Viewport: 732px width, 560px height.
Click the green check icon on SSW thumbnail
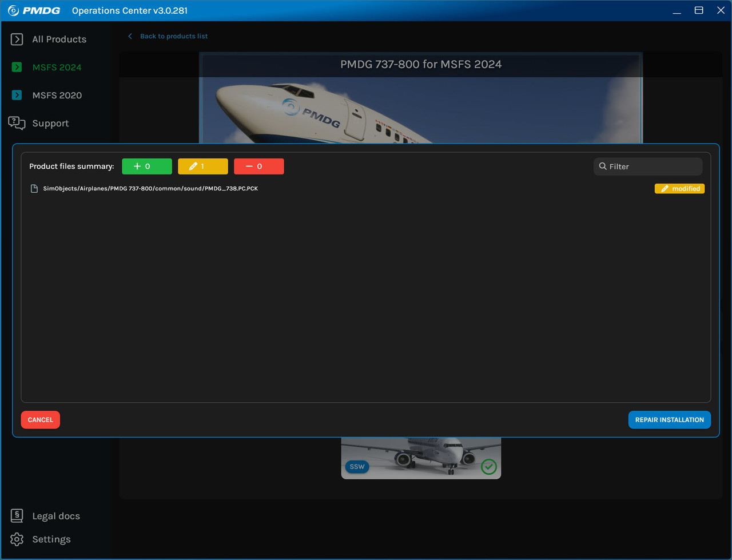click(488, 466)
